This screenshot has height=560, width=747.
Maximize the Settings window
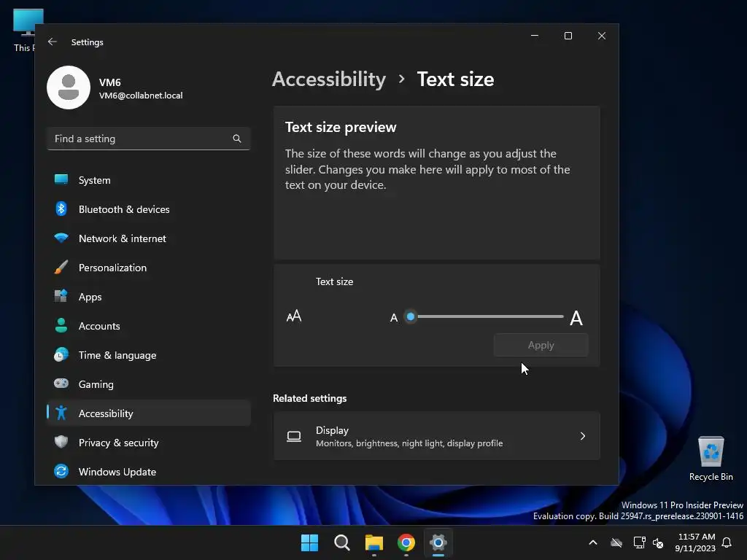pyautogui.click(x=568, y=36)
